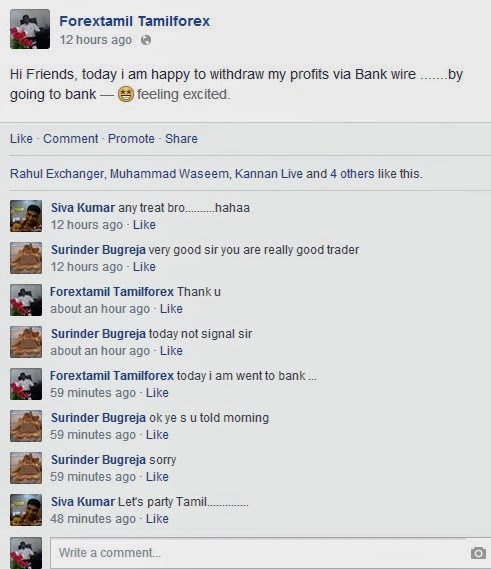Click the camera icon to attach photo
The image size is (491, 569).
[478, 553]
